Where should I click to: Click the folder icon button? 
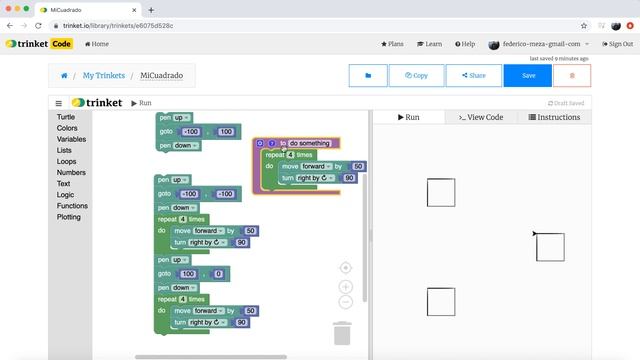[368, 76]
